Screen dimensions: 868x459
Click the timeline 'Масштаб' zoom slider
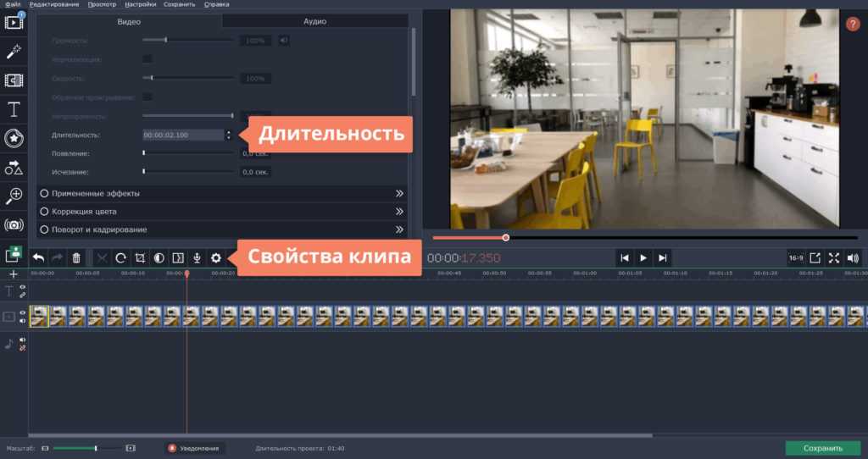click(85, 448)
